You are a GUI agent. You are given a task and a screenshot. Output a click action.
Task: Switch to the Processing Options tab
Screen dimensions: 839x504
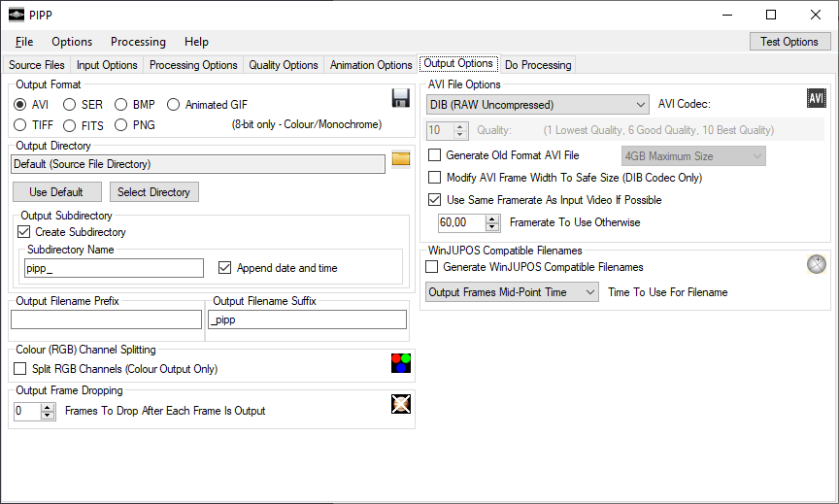[x=193, y=65]
